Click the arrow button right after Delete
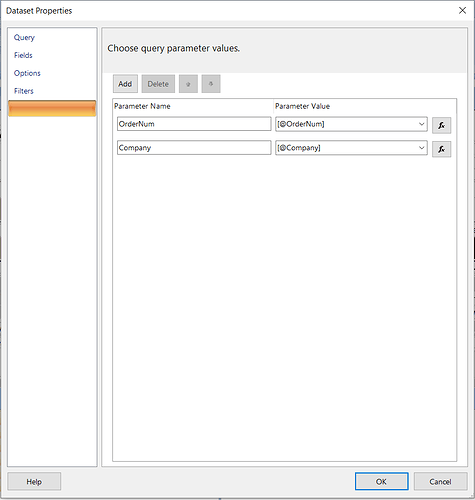Screen dimensions: 475x500 (x=188, y=84)
